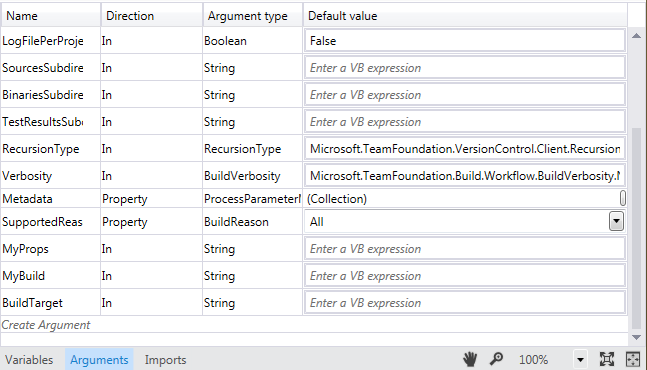Image resolution: width=647 pixels, height=370 pixels.
Task: Click the Fit to screen icon
Action: (x=607, y=359)
